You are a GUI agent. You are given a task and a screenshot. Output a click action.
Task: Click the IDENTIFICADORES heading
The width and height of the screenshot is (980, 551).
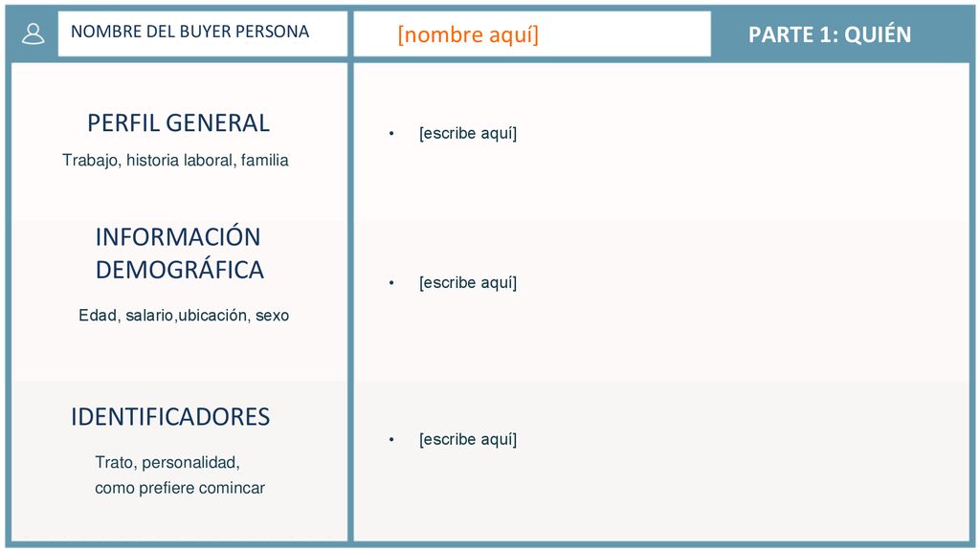[170, 417]
